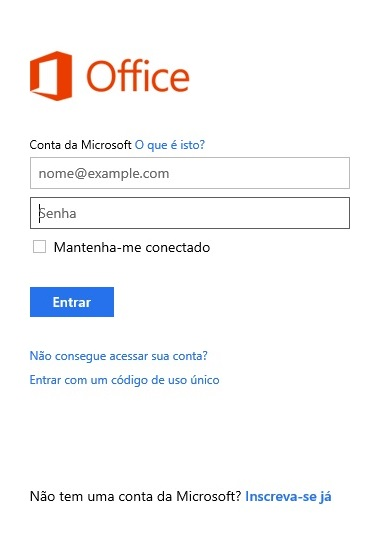This screenshot has width=378, height=547.
Task: Follow the "Inscreva-se já" signup link
Action: (288, 496)
